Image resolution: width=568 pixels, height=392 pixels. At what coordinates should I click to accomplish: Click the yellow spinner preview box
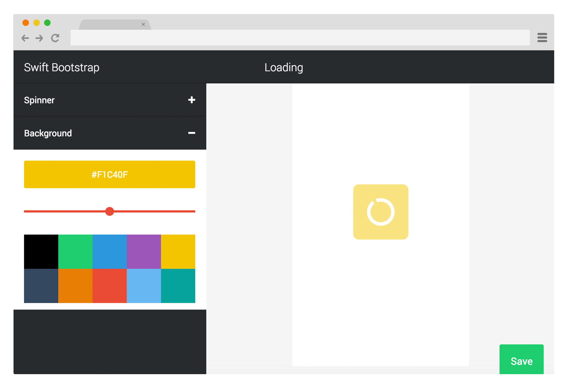[381, 212]
